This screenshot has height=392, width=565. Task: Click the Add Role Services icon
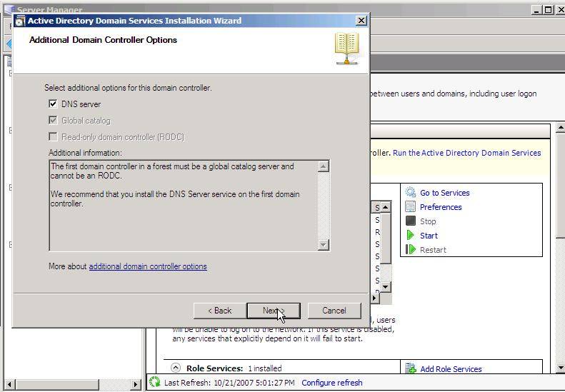[411, 368]
